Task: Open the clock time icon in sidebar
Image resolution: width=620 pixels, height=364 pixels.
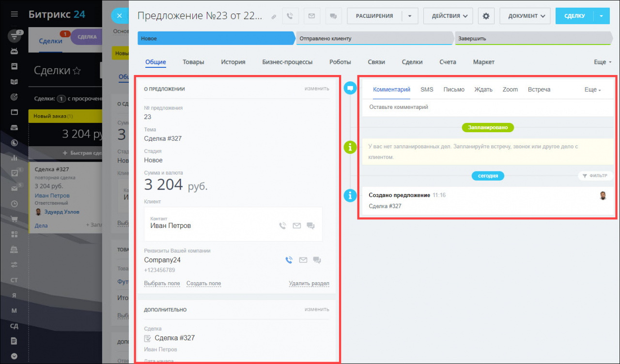Action: (x=14, y=204)
